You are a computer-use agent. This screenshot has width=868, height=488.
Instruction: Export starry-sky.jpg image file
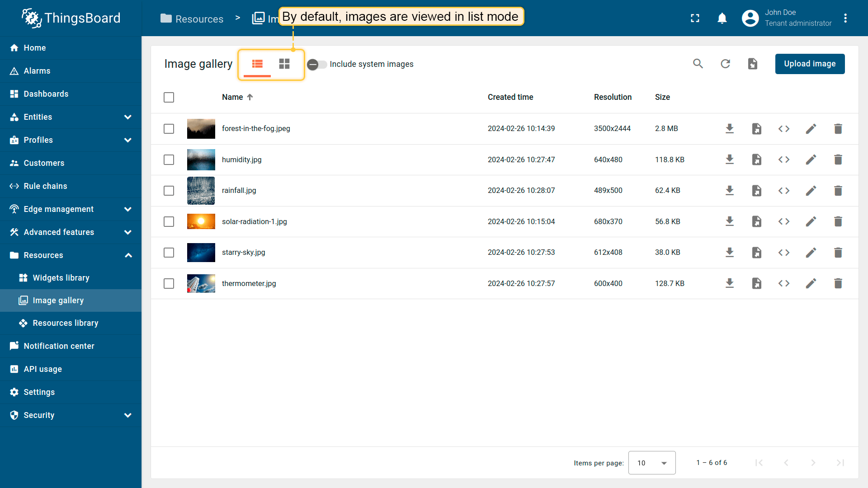pyautogui.click(x=756, y=253)
